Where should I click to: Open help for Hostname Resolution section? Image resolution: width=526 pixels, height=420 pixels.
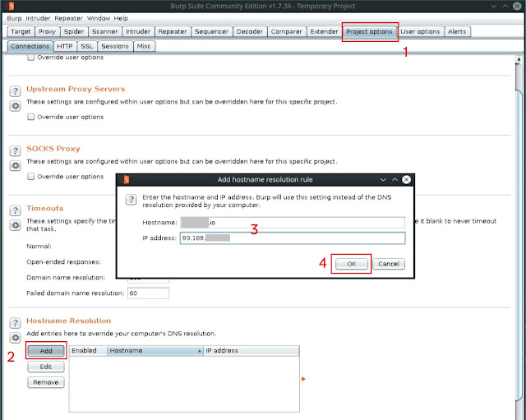[x=15, y=323]
